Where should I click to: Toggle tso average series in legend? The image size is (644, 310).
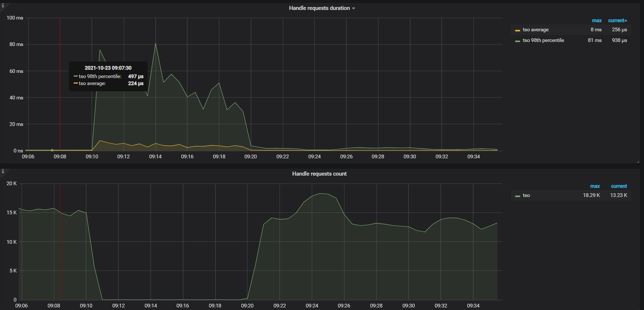coord(536,30)
